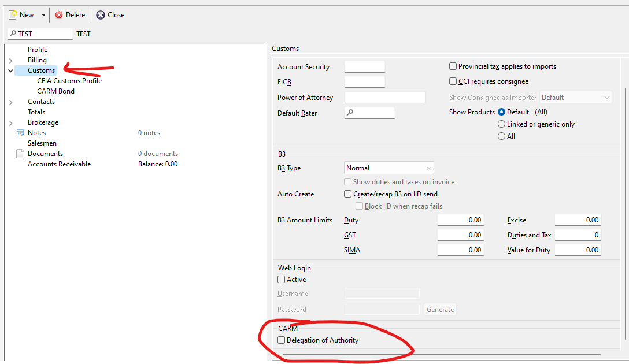Open the CFIA Customs Profile section
The width and height of the screenshot is (629, 364).
(x=69, y=80)
